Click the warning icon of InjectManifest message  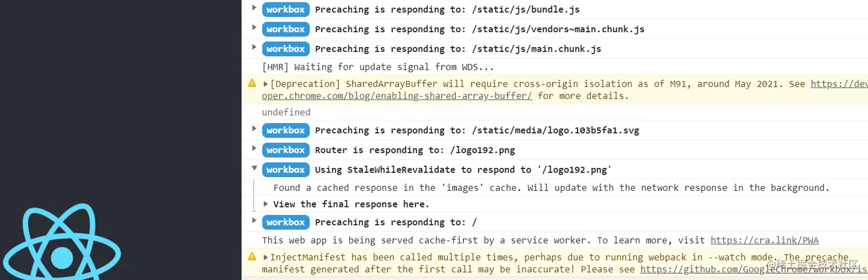(x=251, y=256)
